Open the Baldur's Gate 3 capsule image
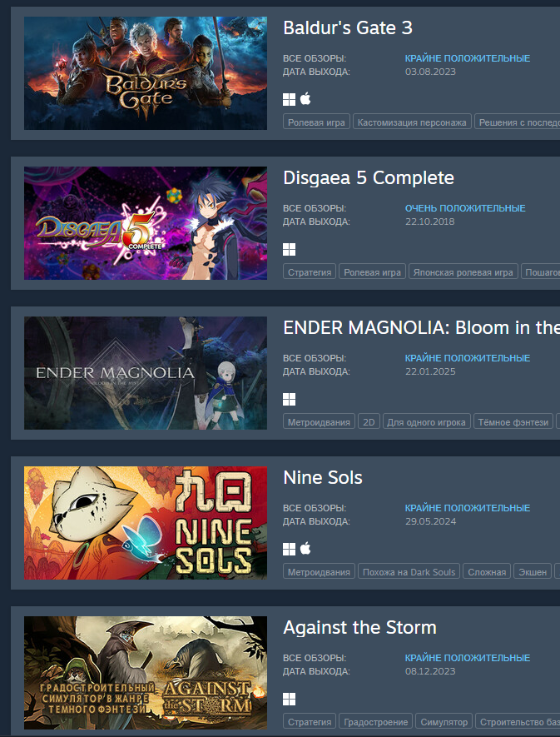This screenshot has height=737, width=560. [146, 73]
